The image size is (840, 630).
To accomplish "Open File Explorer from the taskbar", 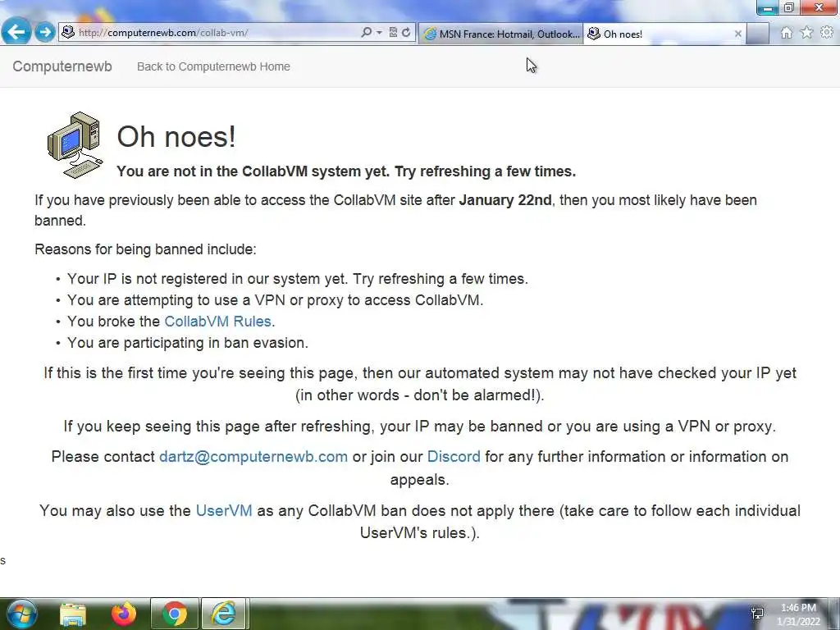I will coord(73,614).
